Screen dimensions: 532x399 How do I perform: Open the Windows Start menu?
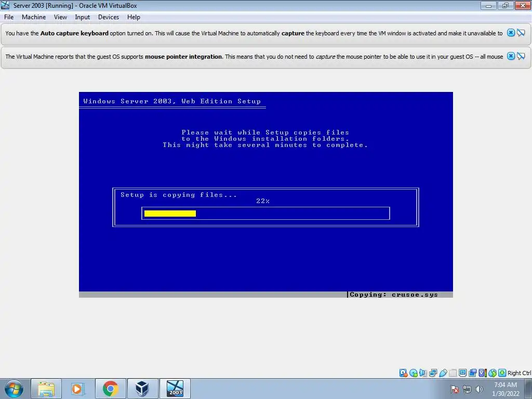tap(14, 389)
